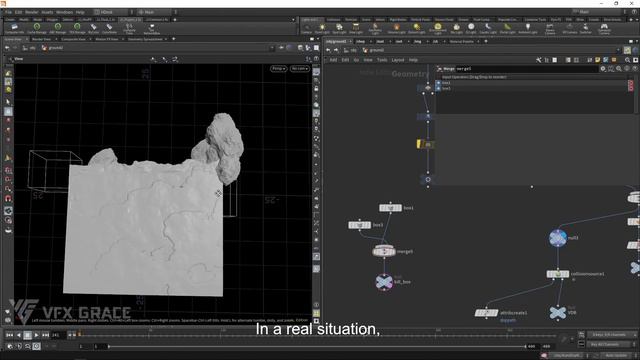Click the Caustic Light shelf tool
Screen dimensions: 640x360
click(488, 29)
